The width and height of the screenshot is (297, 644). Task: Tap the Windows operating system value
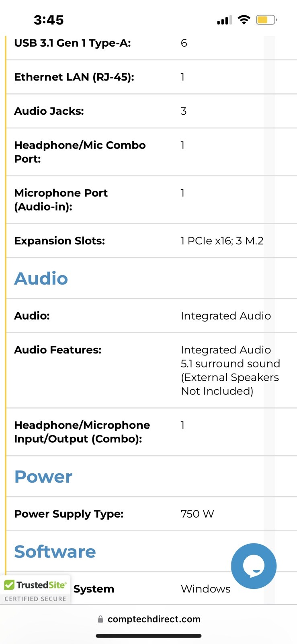pyautogui.click(x=206, y=589)
